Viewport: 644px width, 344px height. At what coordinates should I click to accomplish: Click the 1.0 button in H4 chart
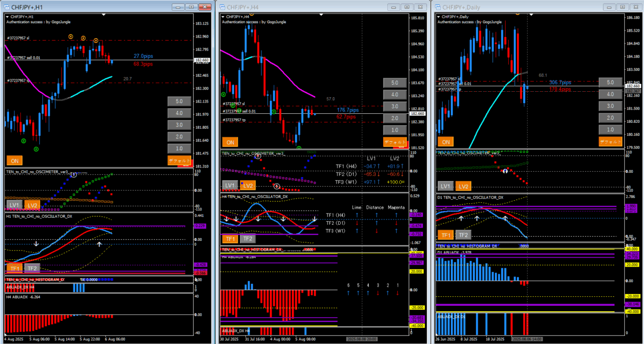395,130
